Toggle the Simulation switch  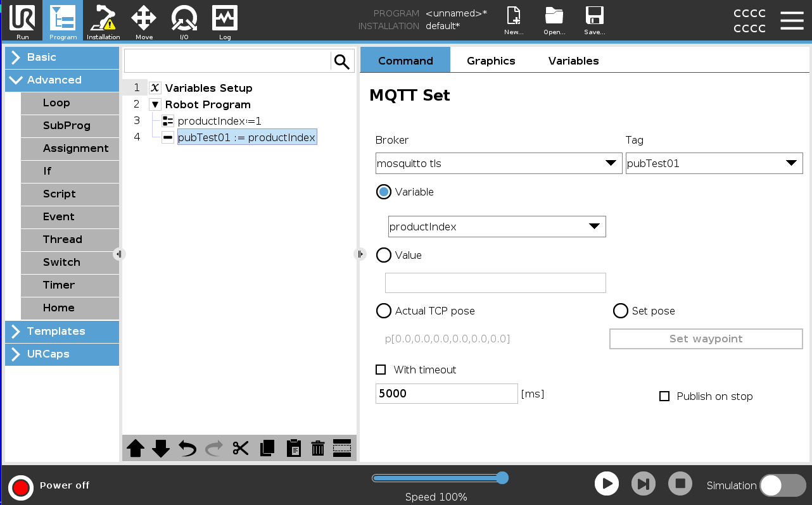click(x=782, y=485)
